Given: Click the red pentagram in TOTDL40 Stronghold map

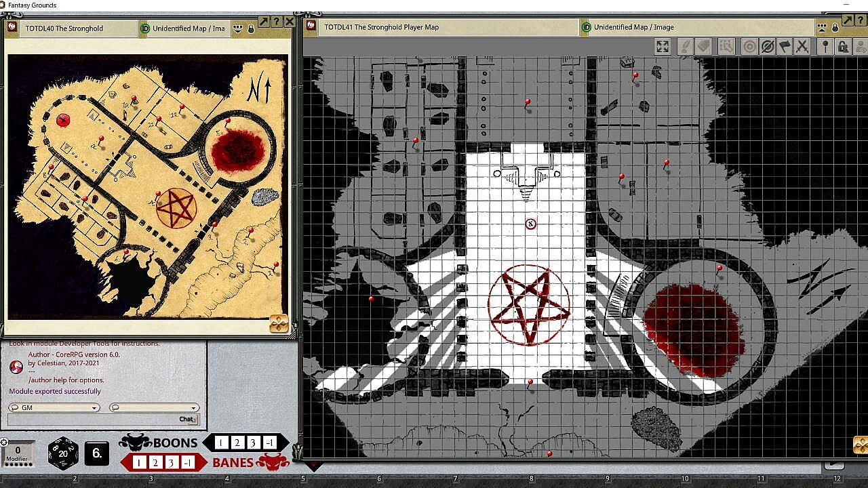Looking at the screenshot, I should pos(176,209).
